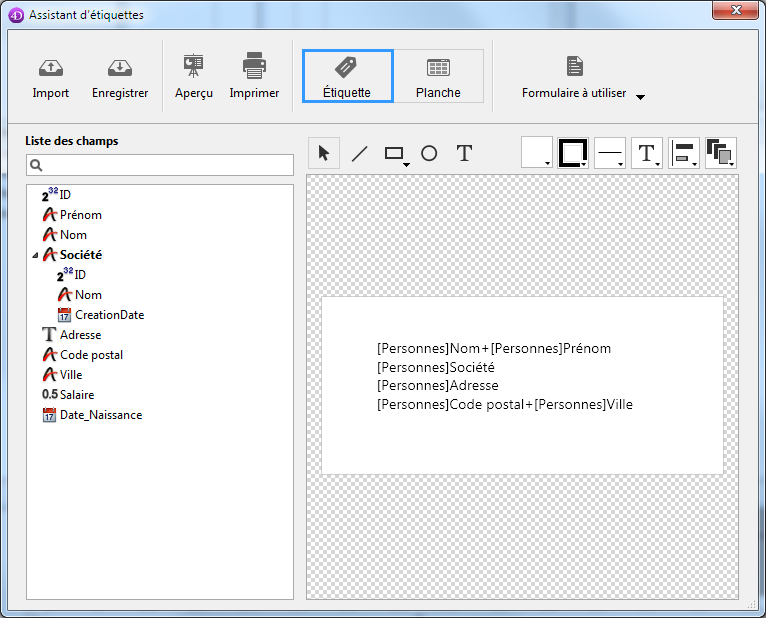This screenshot has width=766, height=618.
Task: Click the Enregistrer save icon
Action: point(120,68)
